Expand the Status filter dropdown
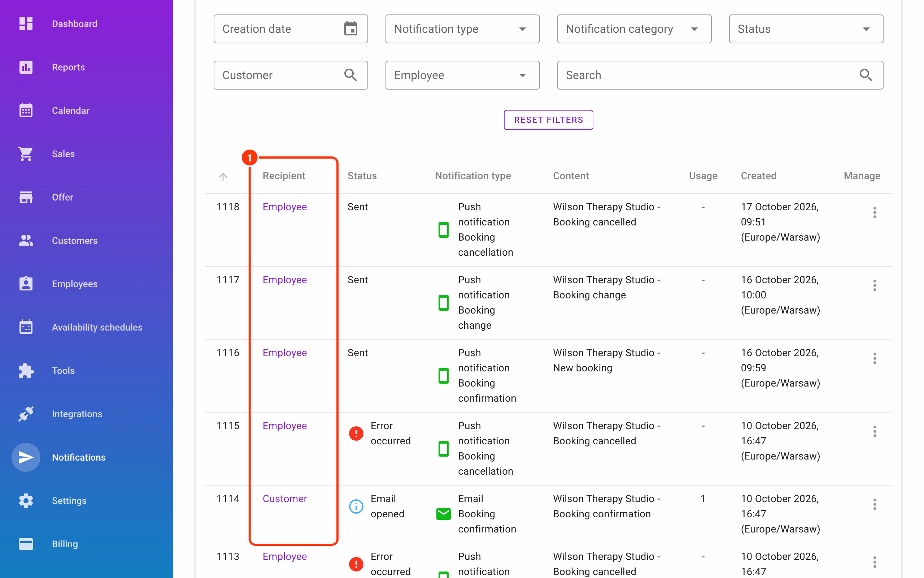 (806, 29)
